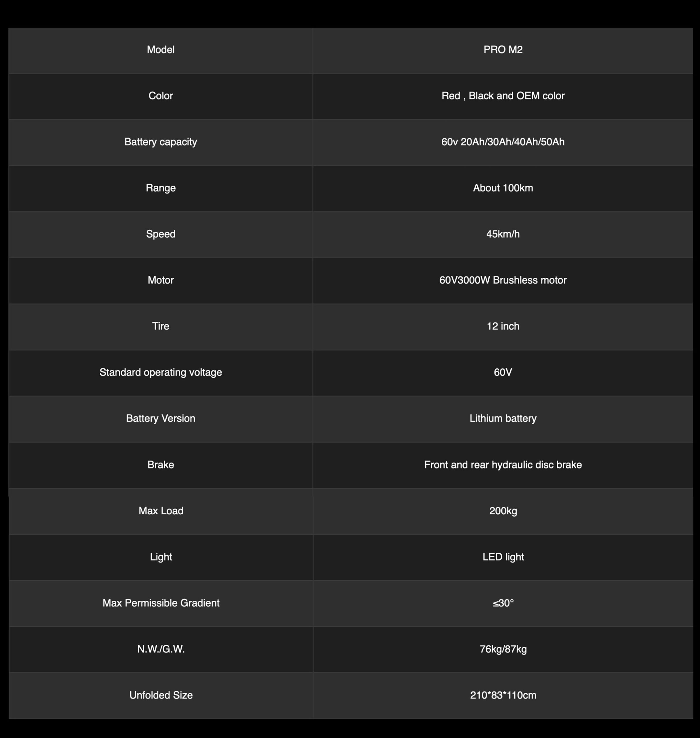Select the 76kg/87kg weight value

[503, 649]
